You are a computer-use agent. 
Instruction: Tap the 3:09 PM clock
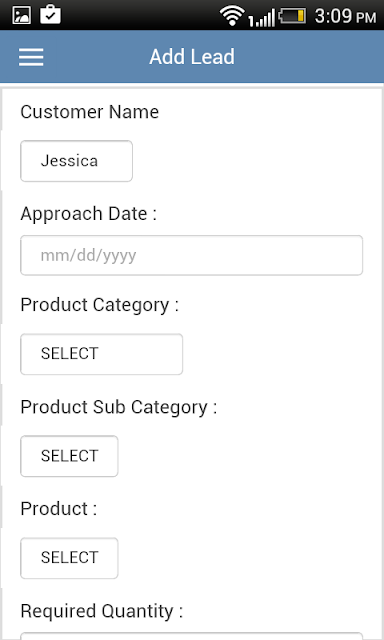click(345, 16)
